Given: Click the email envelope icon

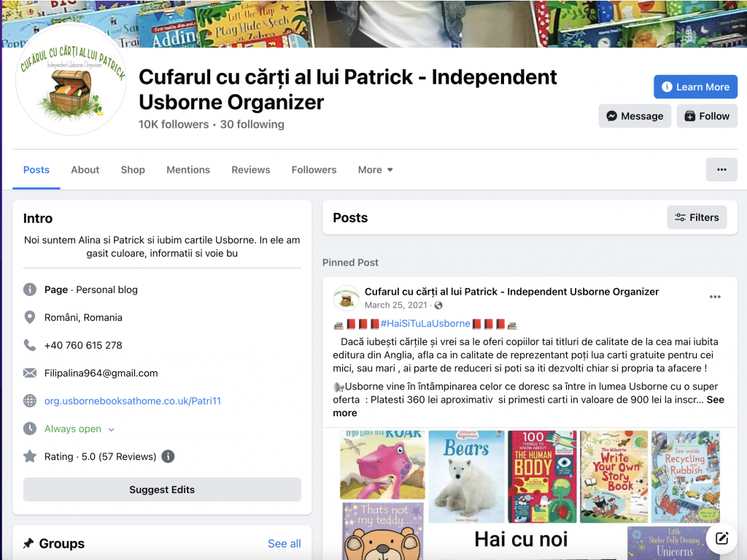Looking at the screenshot, I should coord(30,373).
